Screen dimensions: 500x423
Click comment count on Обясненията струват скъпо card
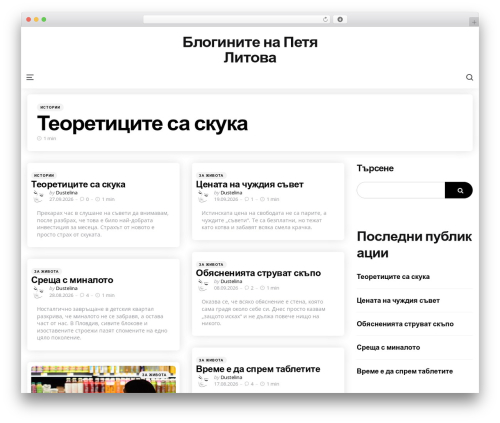click(x=249, y=288)
